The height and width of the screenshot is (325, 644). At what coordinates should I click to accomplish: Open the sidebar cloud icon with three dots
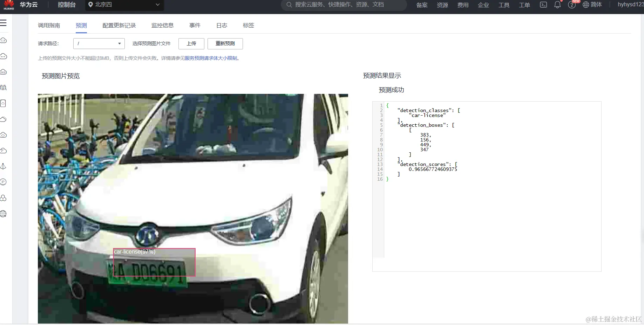click(x=4, y=56)
